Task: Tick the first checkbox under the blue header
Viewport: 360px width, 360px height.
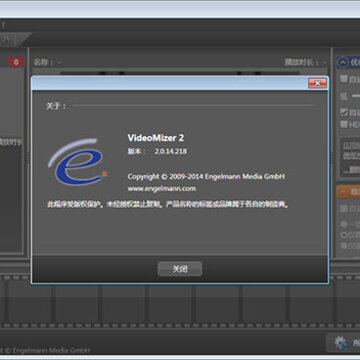Action: point(344,79)
